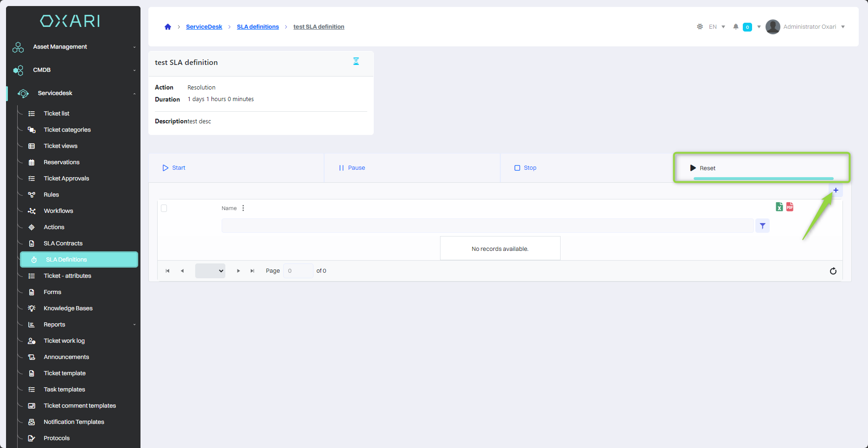868x448 pixels.
Task: Open the page size dropdown
Action: click(x=210, y=271)
